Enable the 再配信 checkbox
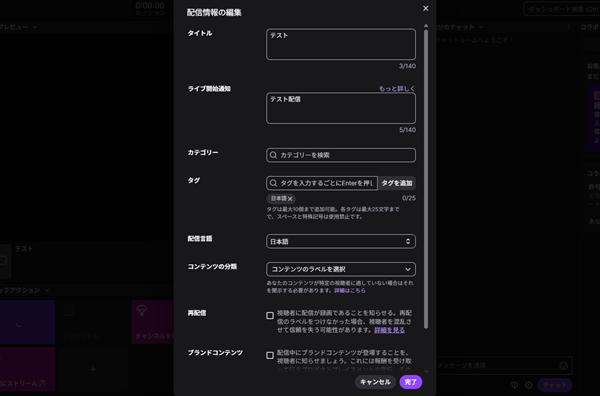Screen dimensions: 600x396 coord(270,316)
